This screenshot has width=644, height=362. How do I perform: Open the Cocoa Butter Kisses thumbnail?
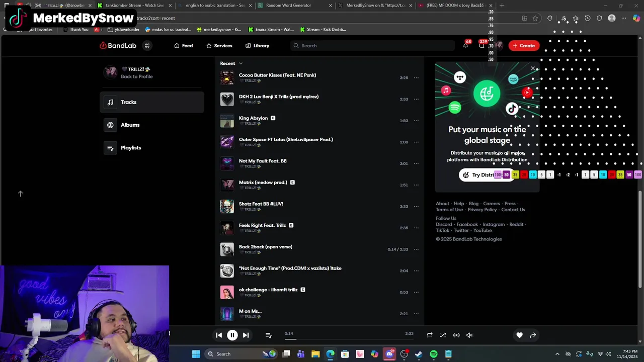click(x=227, y=78)
